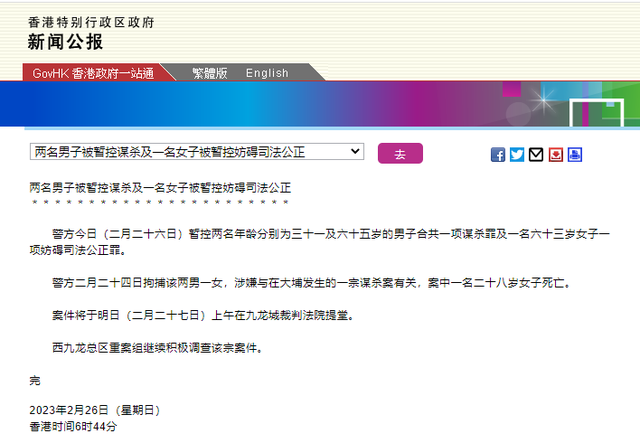Click the red download icon

(x=556, y=155)
